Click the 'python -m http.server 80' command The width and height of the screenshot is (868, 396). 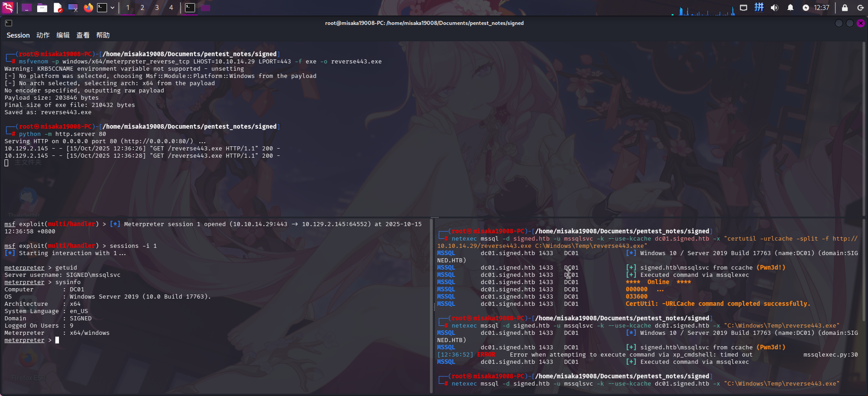point(62,134)
